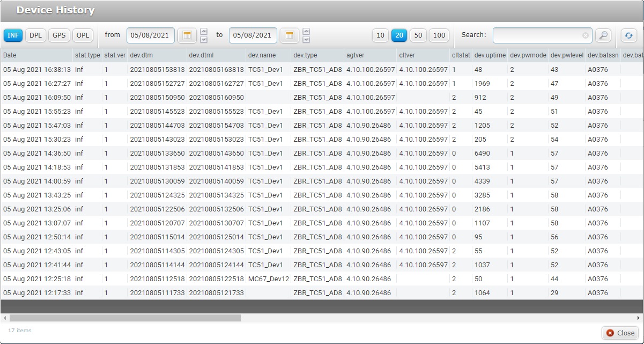
Task: Click the search magnifier icon
Action: point(604,35)
